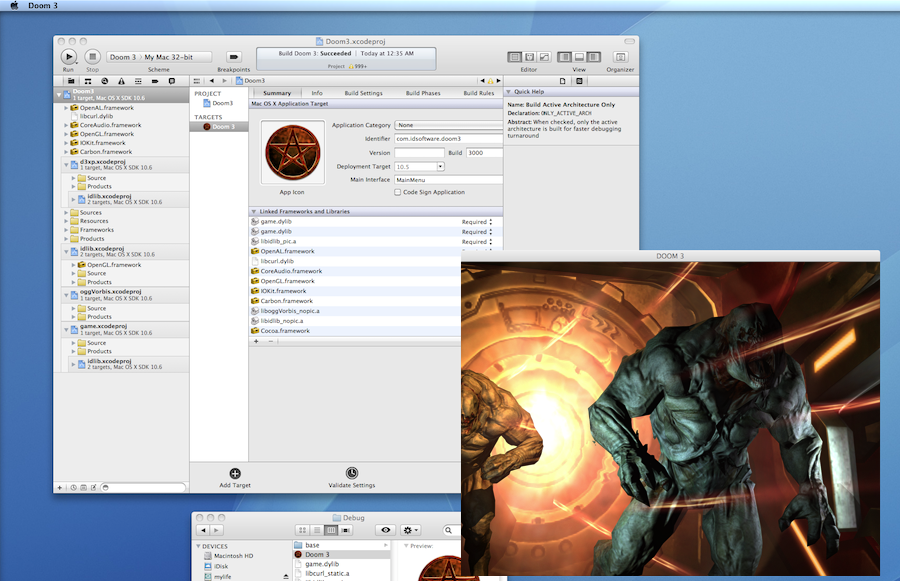The width and height of the screenshot is (900, 581).
Task: Open related files menu in jump bar
Action: 197,81
